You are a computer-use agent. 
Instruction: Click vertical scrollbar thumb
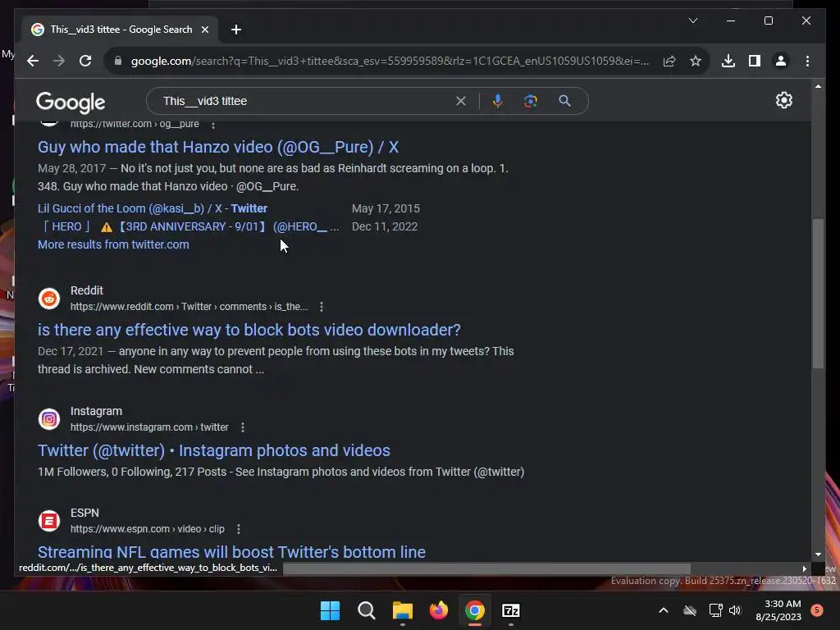pos(818,293)
